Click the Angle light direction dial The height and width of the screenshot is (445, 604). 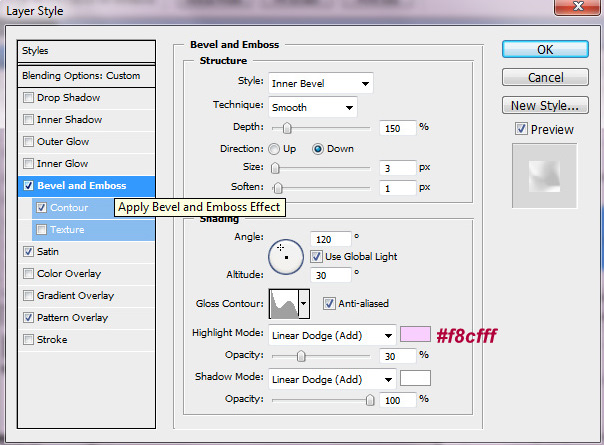(285, 256)
